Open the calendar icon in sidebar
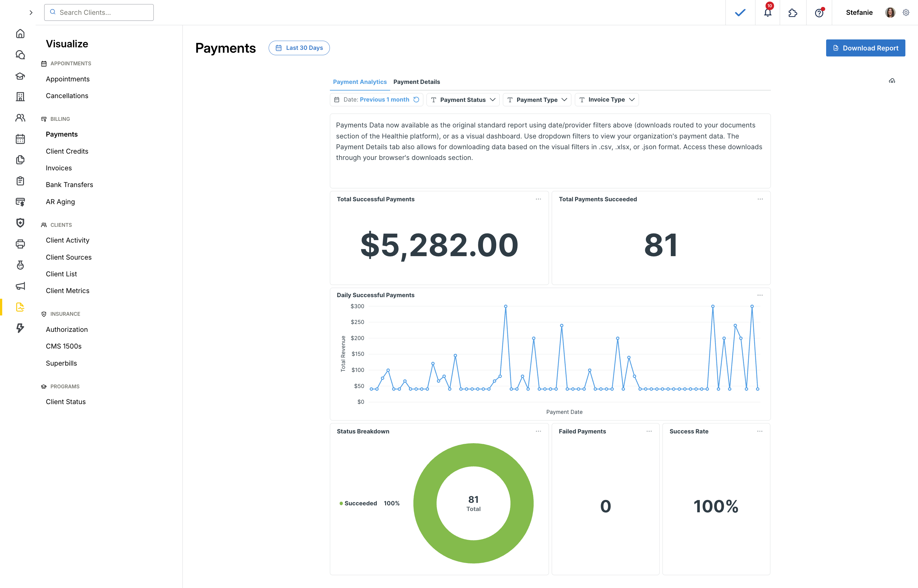 [20, 139]
